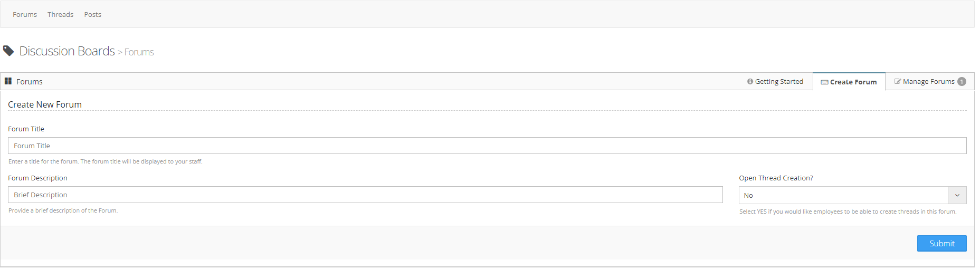Click the Forum Description label
This screenshot has width=980, height=269.
pyautogui.click(x=37, y=178)
